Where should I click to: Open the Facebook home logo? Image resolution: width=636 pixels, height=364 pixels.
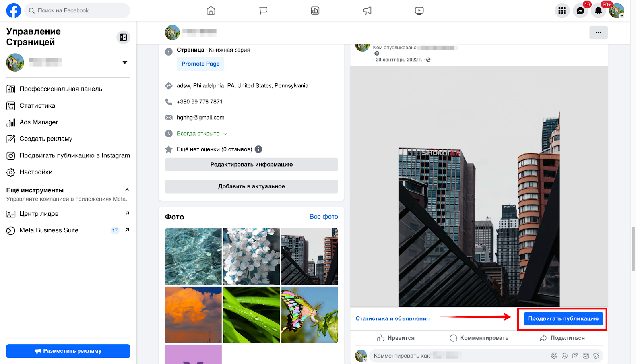point(14,11)
